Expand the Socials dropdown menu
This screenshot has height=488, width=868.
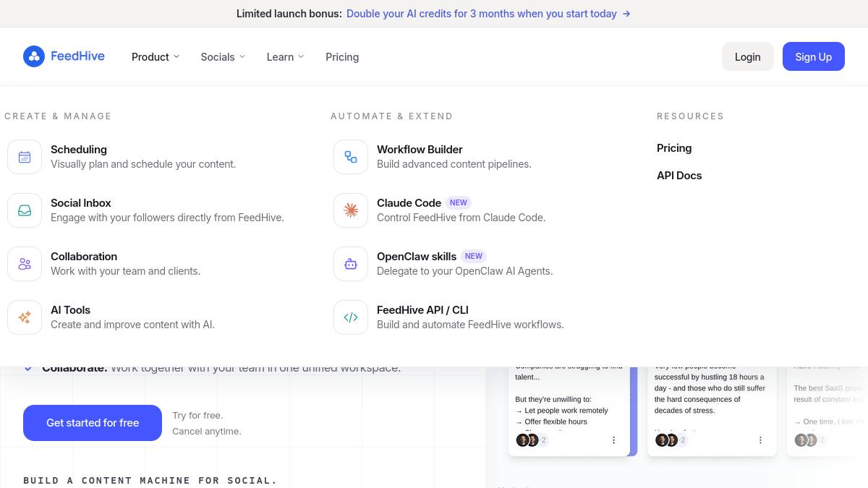click(x=223, y=56)
